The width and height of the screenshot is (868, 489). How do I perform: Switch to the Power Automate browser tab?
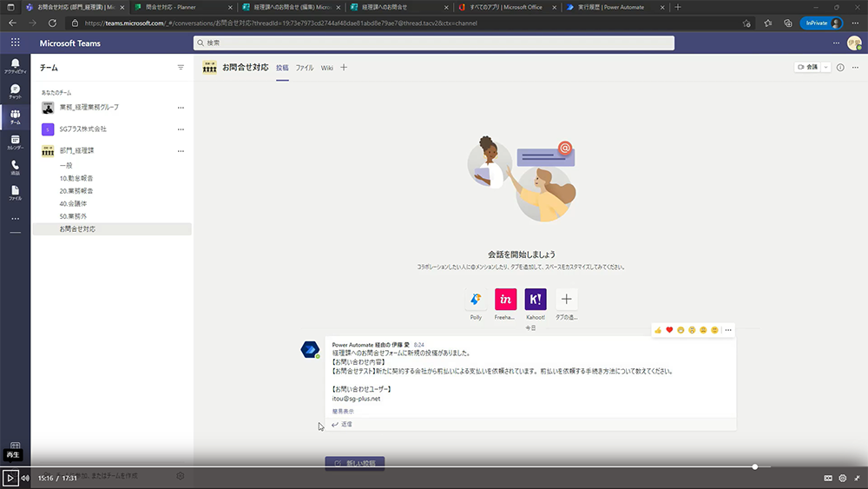[x=614, y=7]
